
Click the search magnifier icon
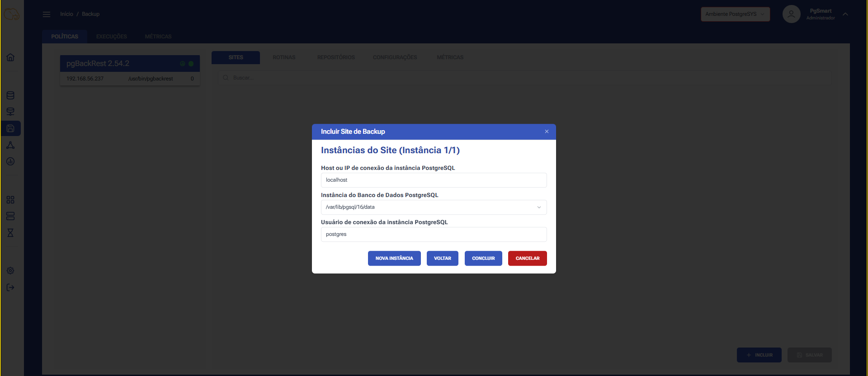[226, 78]
